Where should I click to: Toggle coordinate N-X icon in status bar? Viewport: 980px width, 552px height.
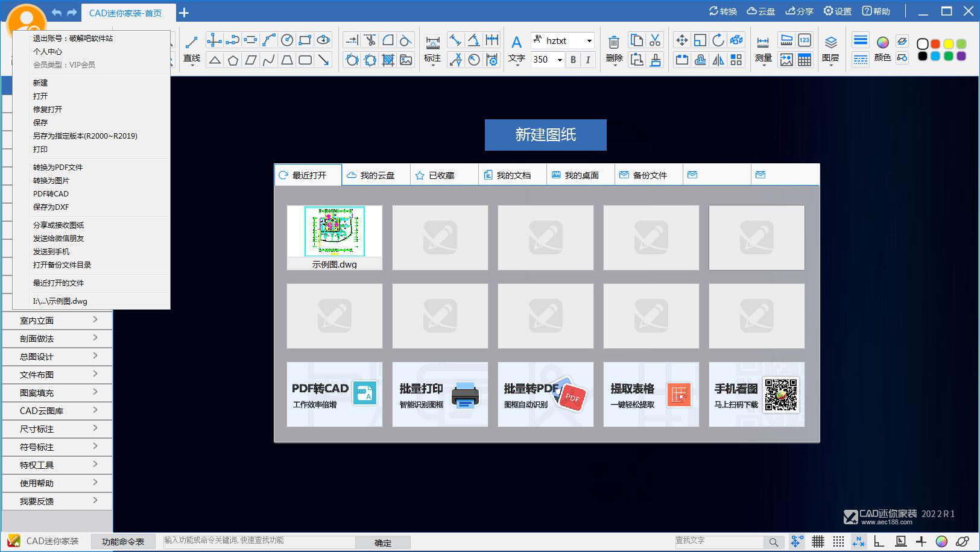[858, 541]
